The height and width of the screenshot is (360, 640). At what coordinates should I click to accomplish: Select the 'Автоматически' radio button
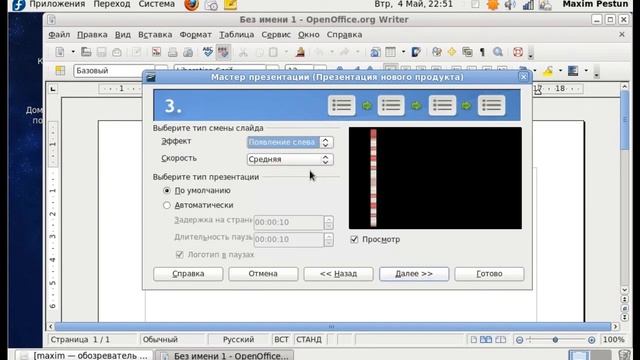pos(167,205)
